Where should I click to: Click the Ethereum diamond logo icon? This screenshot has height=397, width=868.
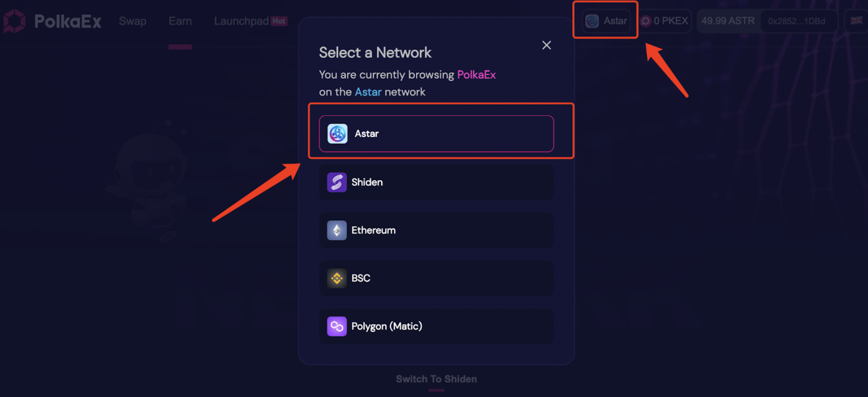[337, 230]
